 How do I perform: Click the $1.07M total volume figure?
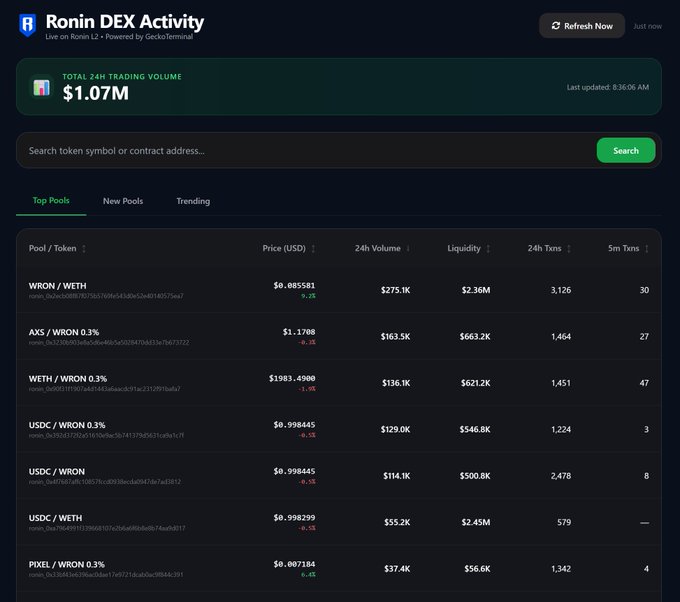pos(95,93)
